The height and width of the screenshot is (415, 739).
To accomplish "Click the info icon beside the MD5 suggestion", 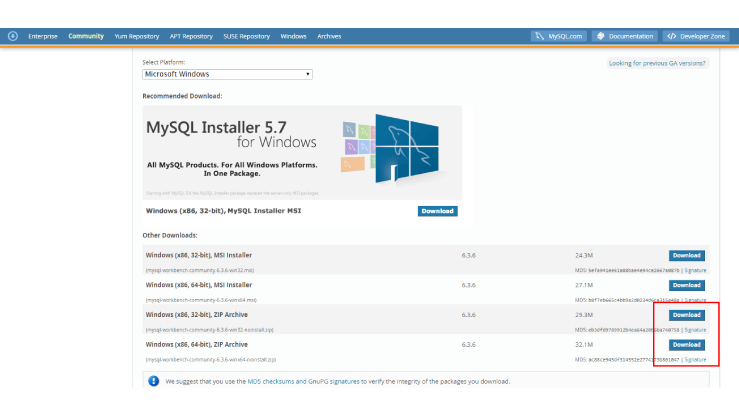I will (152, 381).
